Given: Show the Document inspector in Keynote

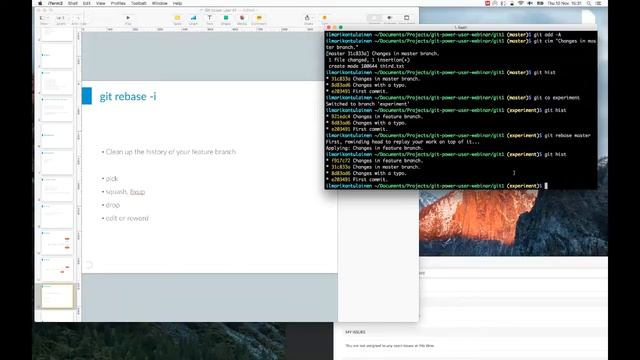Looking at the screenshot, I should coord(407,18).
